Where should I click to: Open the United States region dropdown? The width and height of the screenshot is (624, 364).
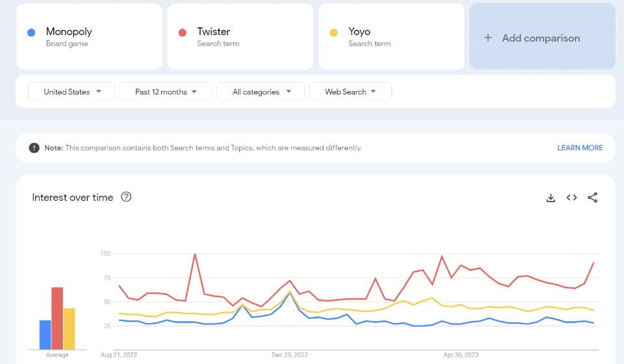[x=71, y=92]
